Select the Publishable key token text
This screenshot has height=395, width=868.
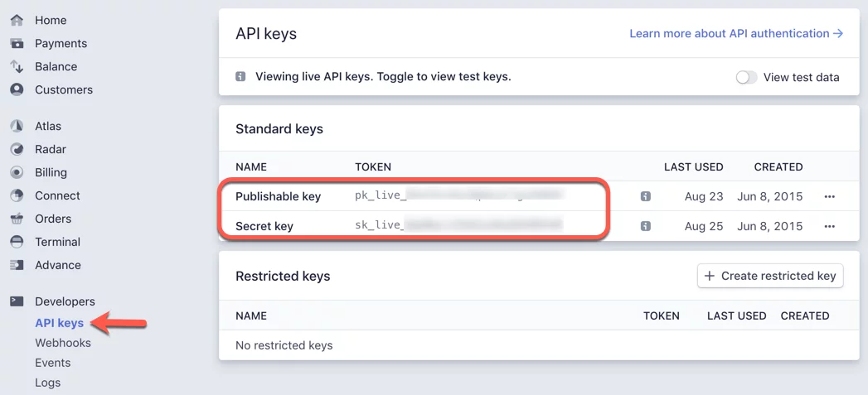click(459, 196)
